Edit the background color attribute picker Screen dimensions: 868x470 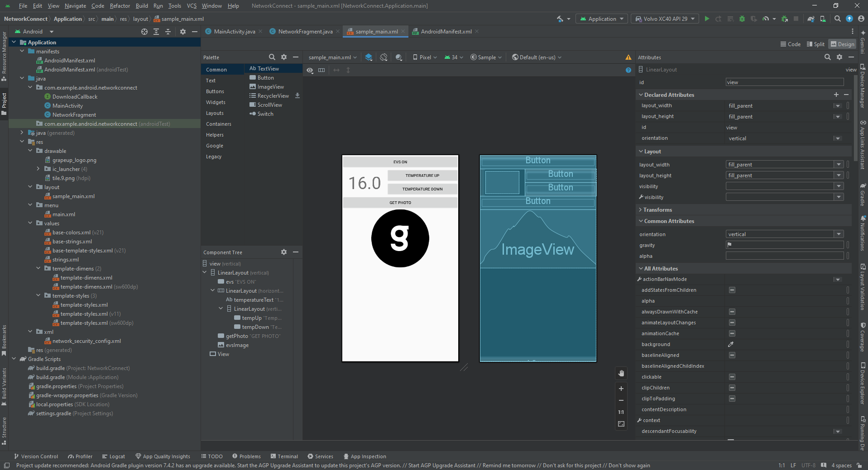[731, 344]
